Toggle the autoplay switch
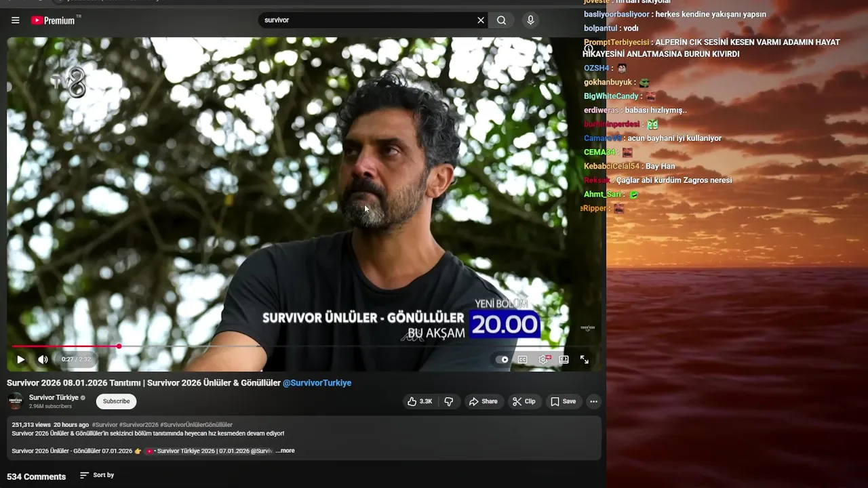Image resolution: width=868 pixels, height=488 pixels. (502, 360)
